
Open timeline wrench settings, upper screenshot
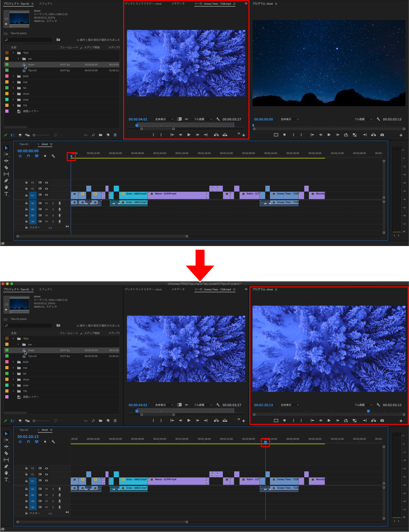[x=53, y=156]
